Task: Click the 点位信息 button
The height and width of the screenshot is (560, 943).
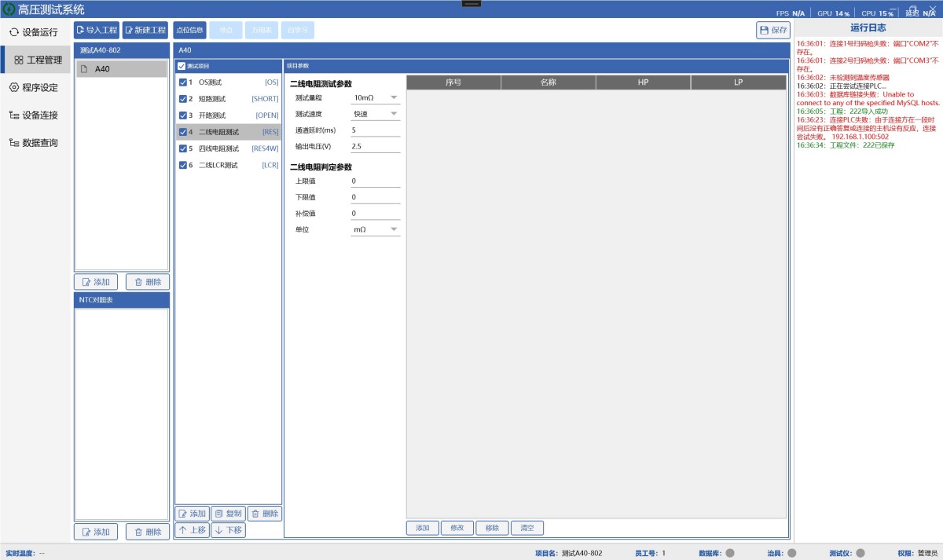Action: (x=189, y=30)
